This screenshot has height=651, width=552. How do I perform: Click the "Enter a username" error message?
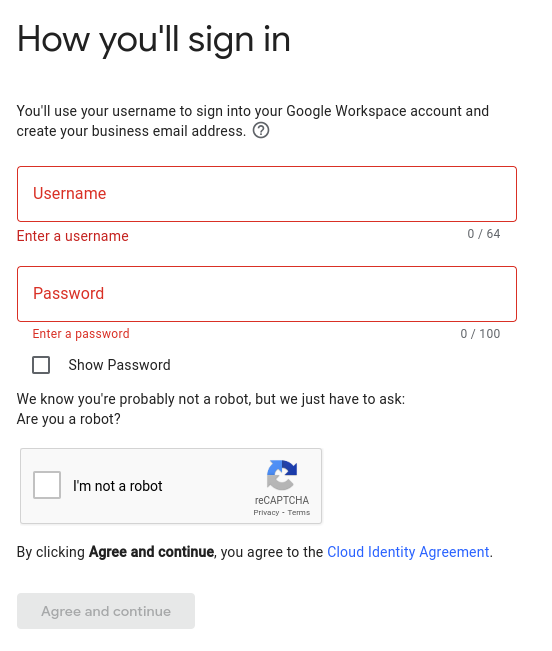[73, 236]
